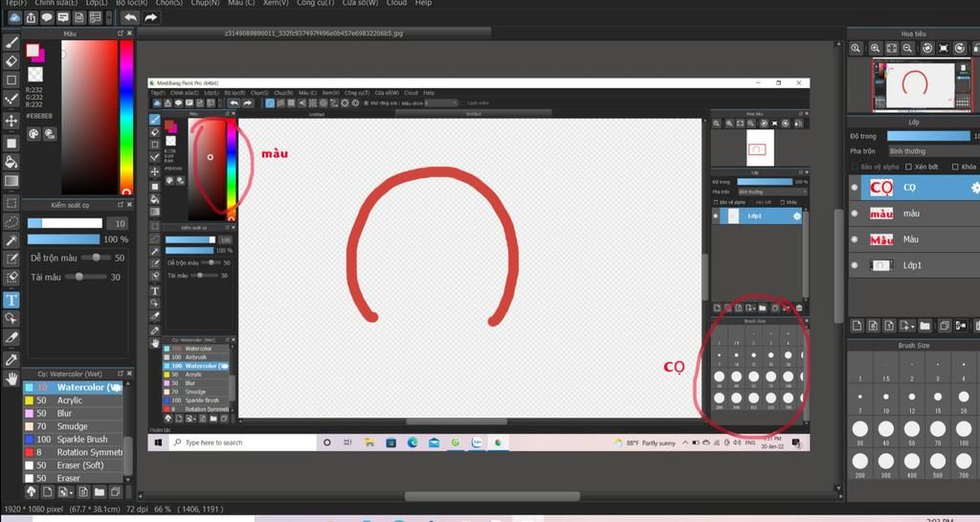Open the Lớp(L) menu
Viewport: 980px width, 522px height.
97,3
